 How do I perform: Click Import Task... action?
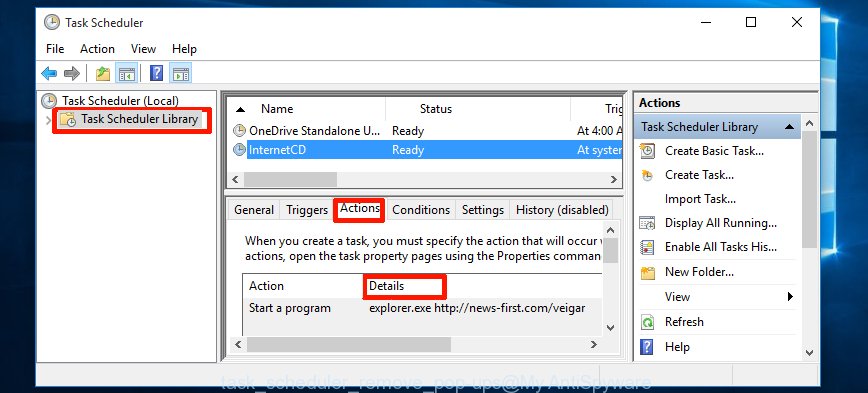click(x=700, y=199)
